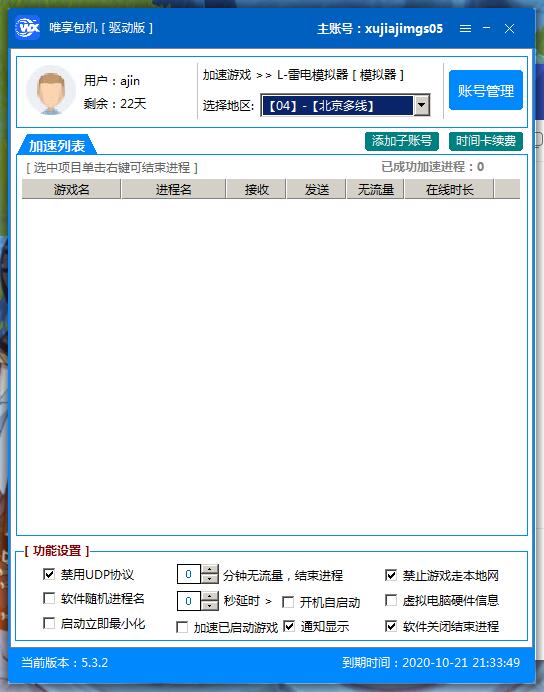
Task: Sort by 进程名 column header
Action: click(173, 189)
